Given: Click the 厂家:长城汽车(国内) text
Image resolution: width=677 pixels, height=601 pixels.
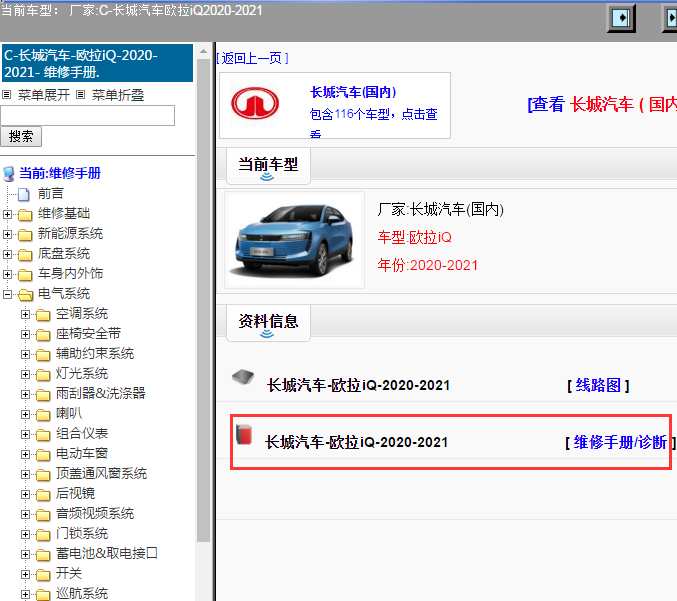Looking at the screenshot, I should pos(440,209).
